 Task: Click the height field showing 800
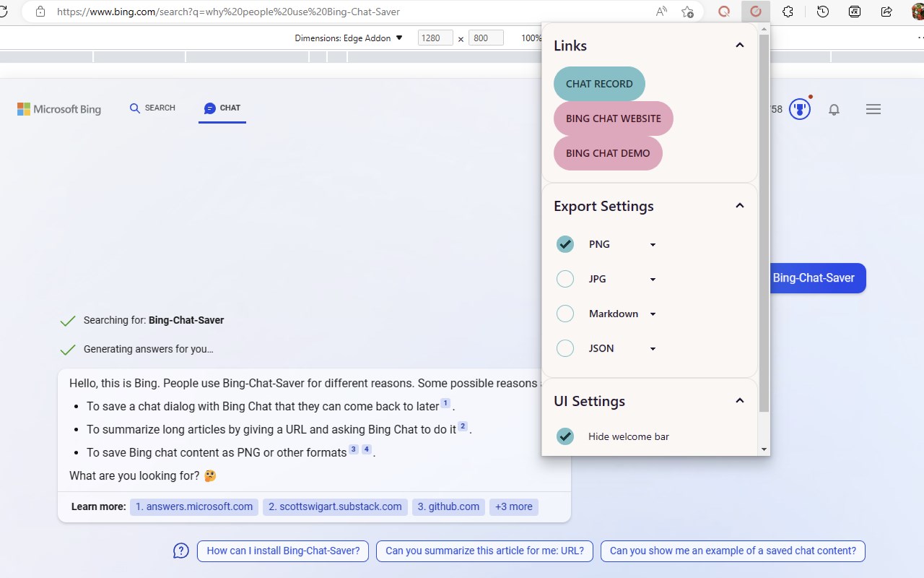(x=486, y=38)
